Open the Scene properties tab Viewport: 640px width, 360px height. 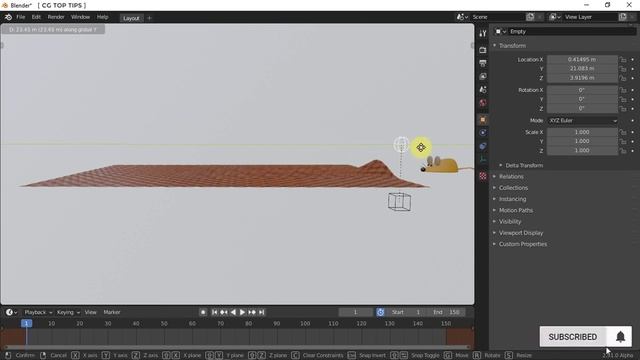[483, 89]
